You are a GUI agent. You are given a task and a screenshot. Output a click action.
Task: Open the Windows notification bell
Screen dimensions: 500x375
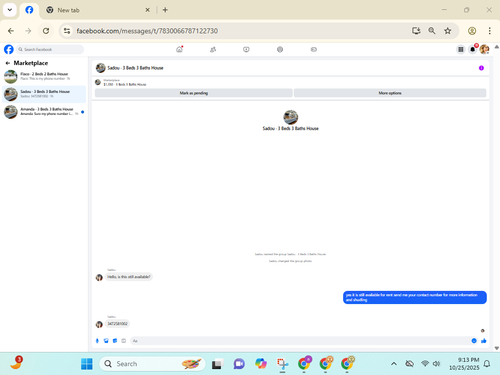point(487,364)
